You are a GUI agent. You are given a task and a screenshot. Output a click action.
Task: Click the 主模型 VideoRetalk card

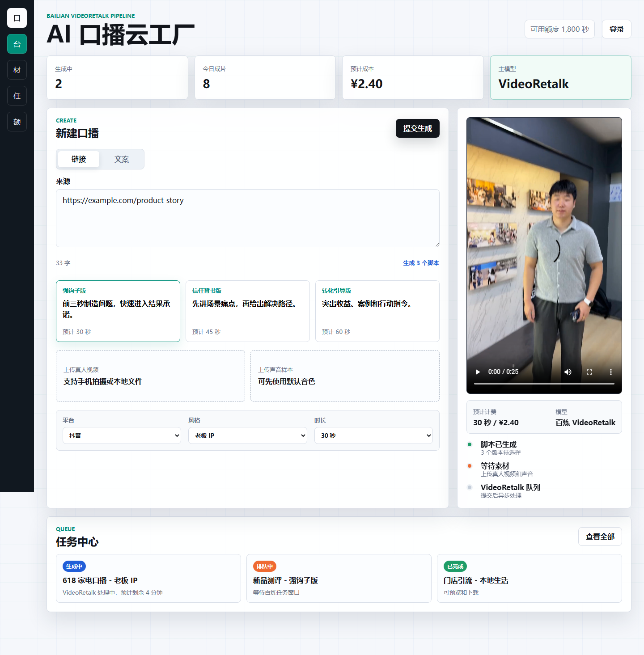click(x=561, y=77)
